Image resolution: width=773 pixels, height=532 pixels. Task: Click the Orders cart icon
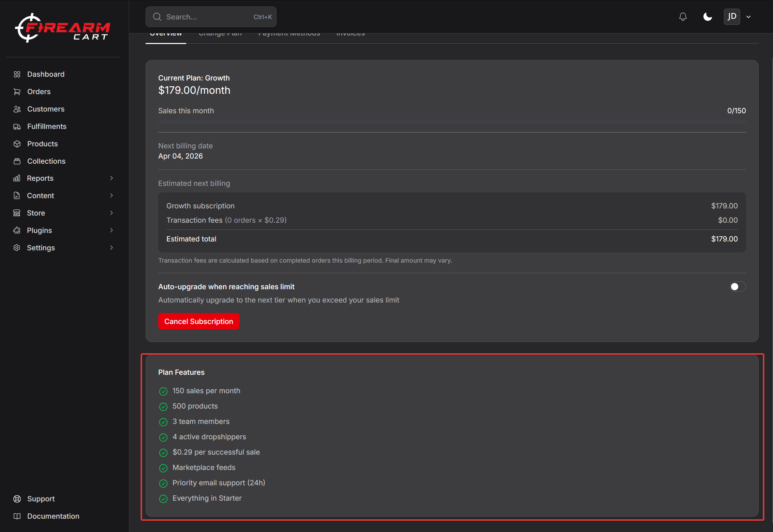point(17,92)
